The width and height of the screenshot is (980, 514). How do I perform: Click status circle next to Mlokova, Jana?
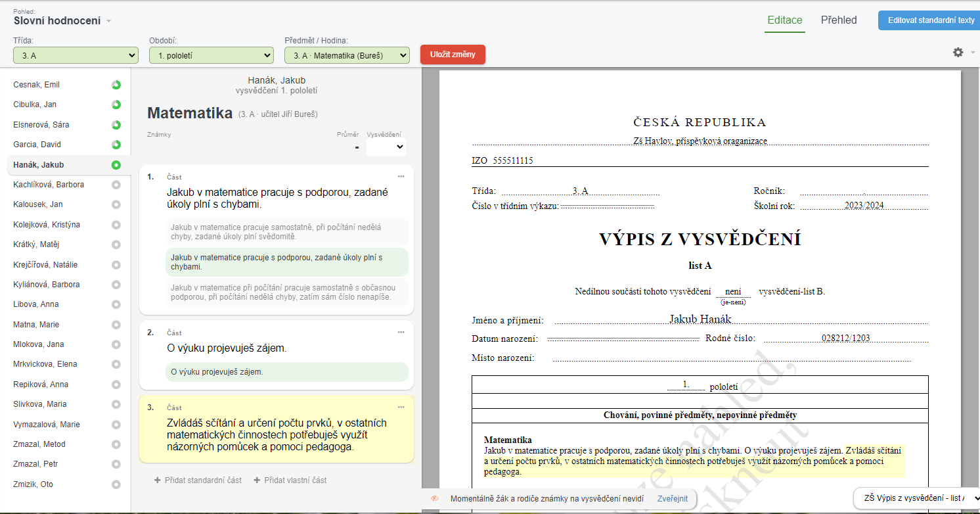(x=116, y=344)
